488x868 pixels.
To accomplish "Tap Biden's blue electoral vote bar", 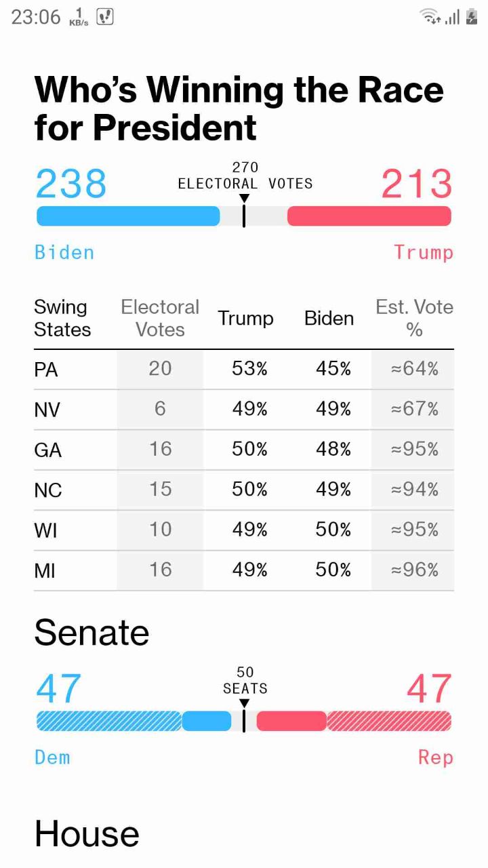I will pos(128,216).
